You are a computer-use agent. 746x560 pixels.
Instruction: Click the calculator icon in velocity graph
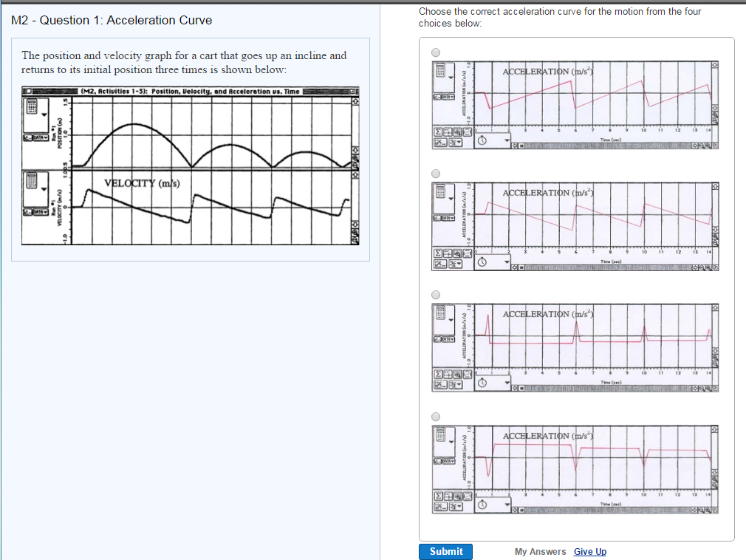pos(32,181)
